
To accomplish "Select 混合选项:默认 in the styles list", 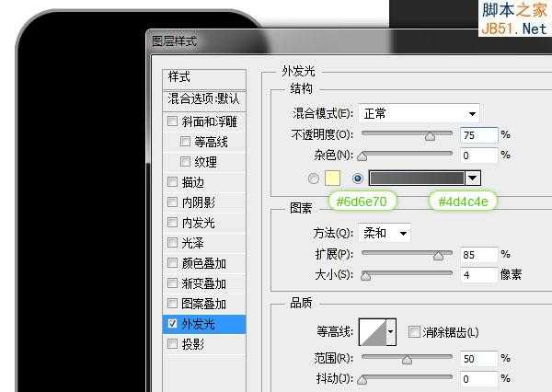I will 204,98.
